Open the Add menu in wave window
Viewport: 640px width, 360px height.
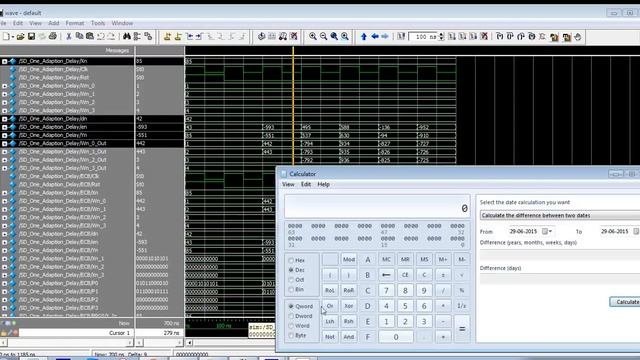pos(53,23)
